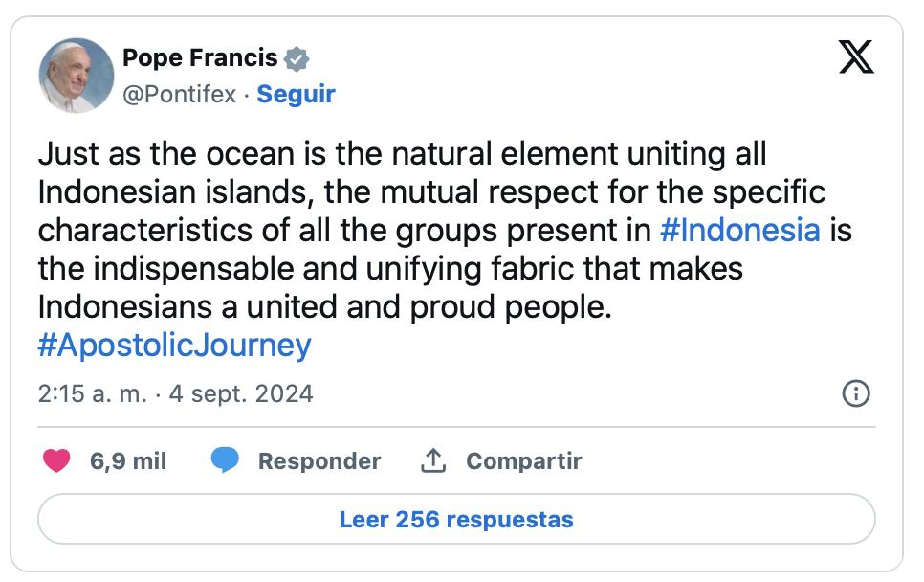Open the #ApostolicJourney hashtag

(x=175, y=346)
